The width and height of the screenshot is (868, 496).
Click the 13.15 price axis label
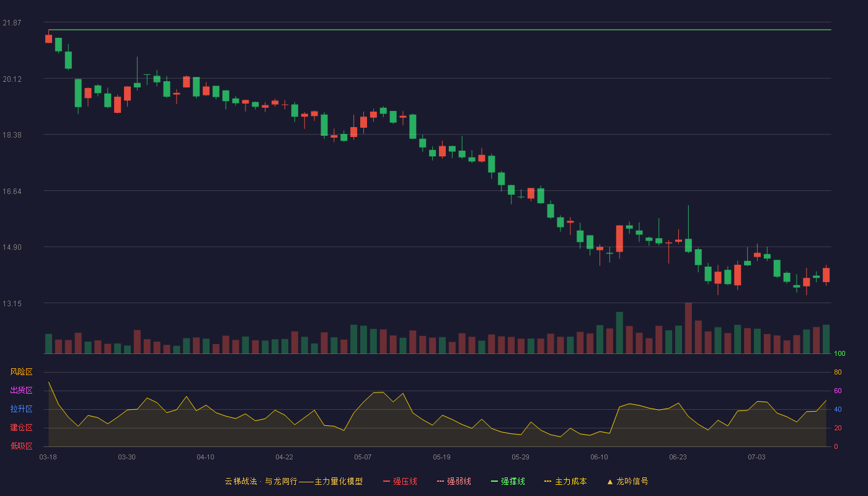click(12, 304)
